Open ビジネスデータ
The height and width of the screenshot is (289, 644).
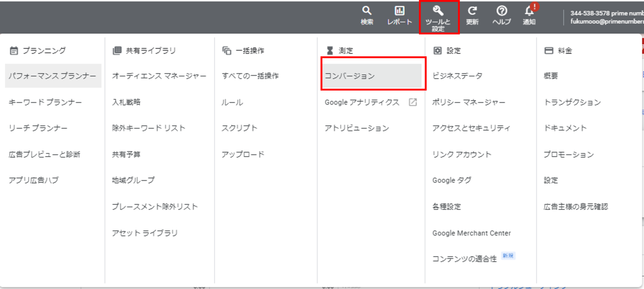click(458, 76)
